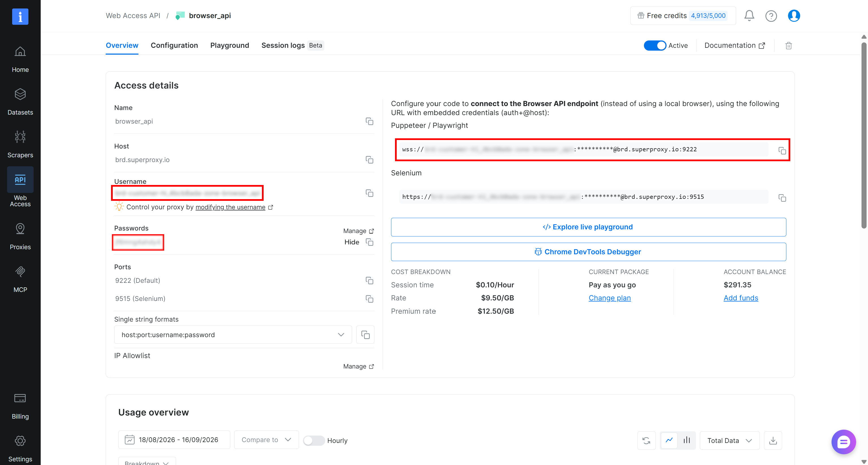Open the notifications bell
The image size is (868, 465).
pos(749,16)
